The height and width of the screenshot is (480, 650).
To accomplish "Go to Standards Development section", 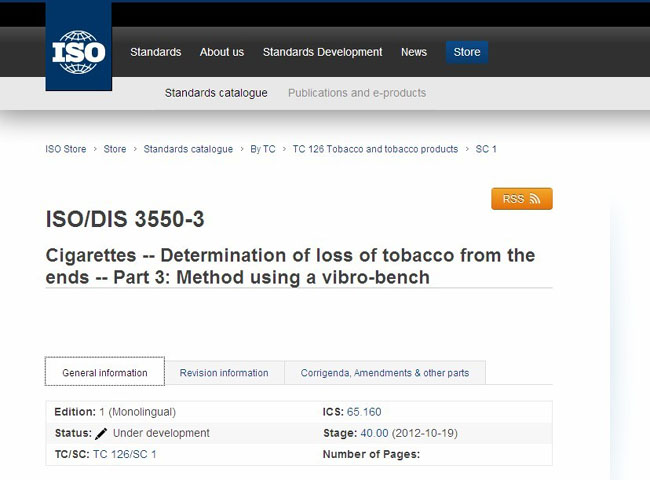I will coord(322,52).
